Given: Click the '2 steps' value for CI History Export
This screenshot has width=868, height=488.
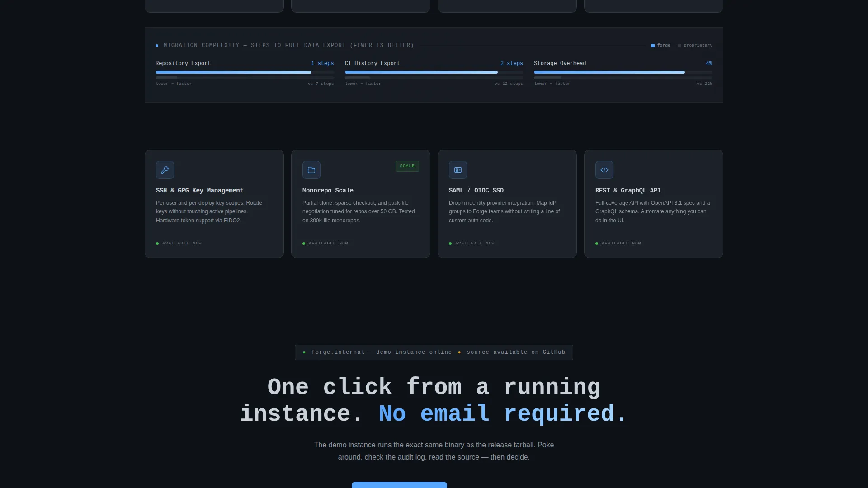Looking at the screenshot, I should (x=512, y=64).
